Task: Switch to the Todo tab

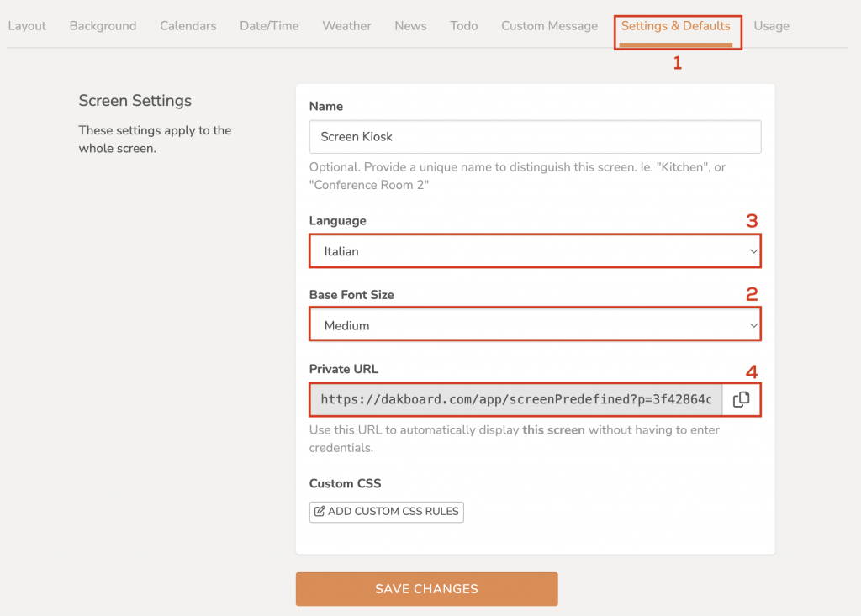Action: [x=463, y=26]
